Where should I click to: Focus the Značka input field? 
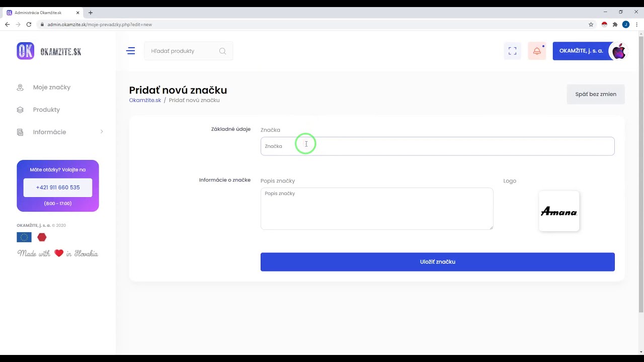(x=438, y=146)
